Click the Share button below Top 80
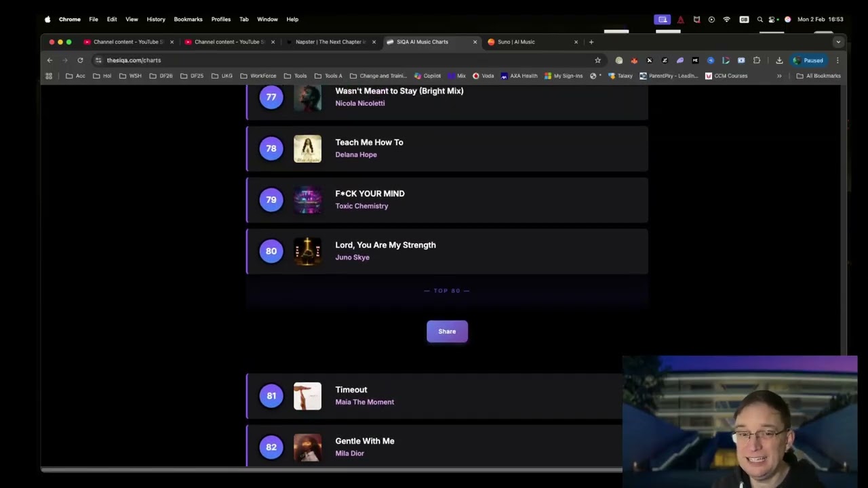Screen dimensions: 868x488 coord(447,331)
